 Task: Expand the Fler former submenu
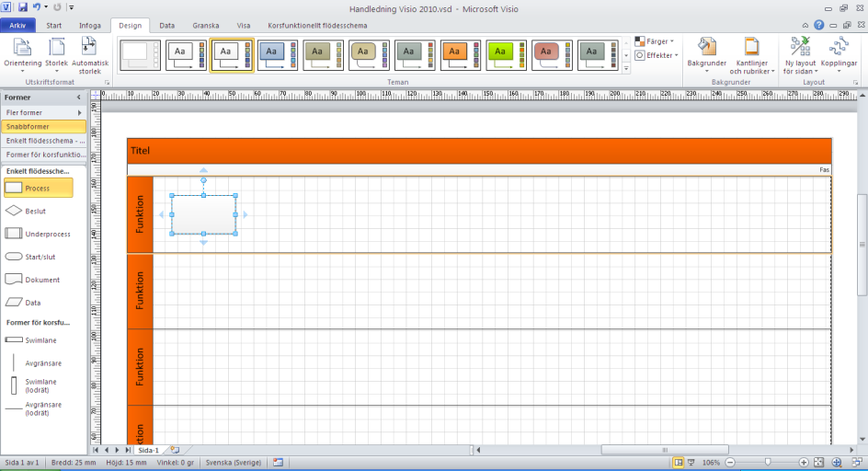pyautogui.click(x=43, y=112)
